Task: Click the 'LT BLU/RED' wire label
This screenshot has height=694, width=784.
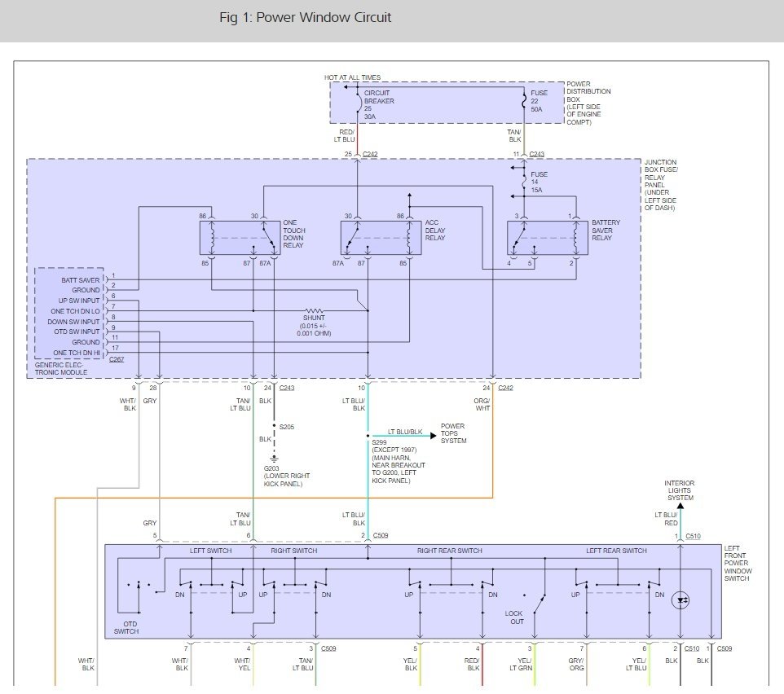Action: (666, 519)
